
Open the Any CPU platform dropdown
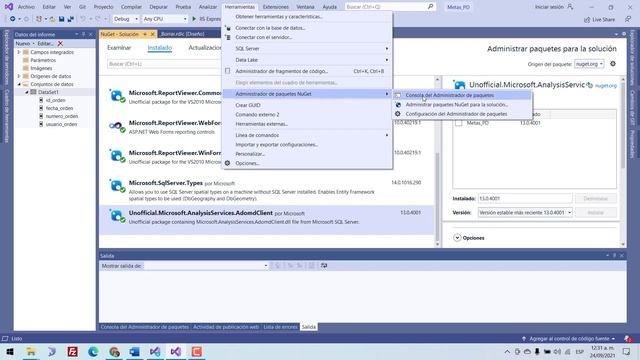tap(165, 19)
